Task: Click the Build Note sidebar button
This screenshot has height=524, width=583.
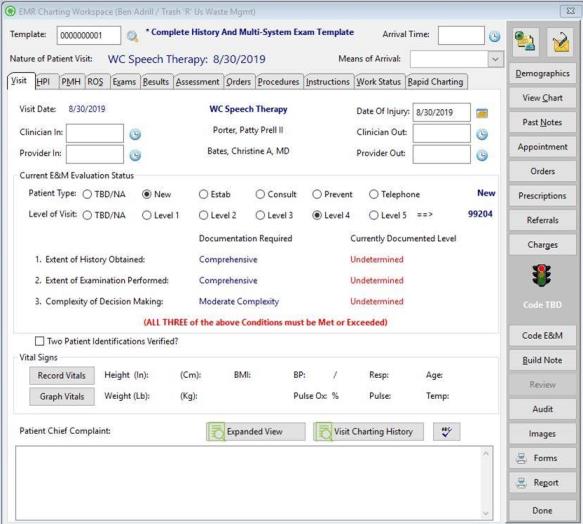Action: (542, 360)
